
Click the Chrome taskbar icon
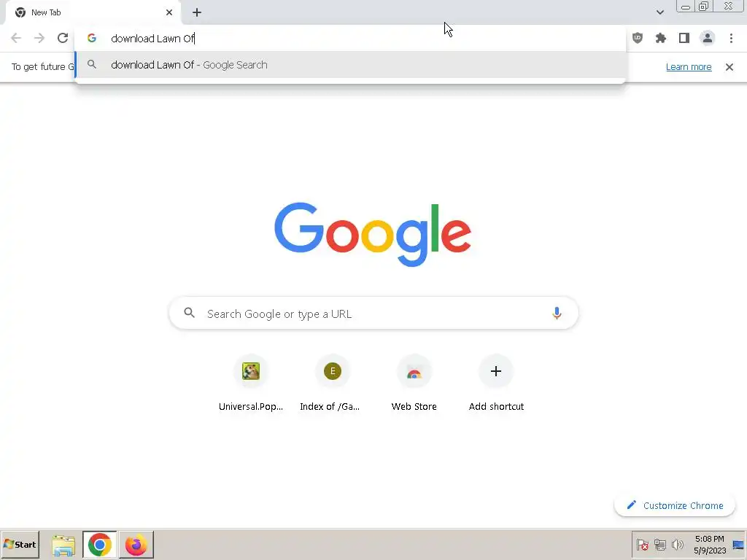99,544
